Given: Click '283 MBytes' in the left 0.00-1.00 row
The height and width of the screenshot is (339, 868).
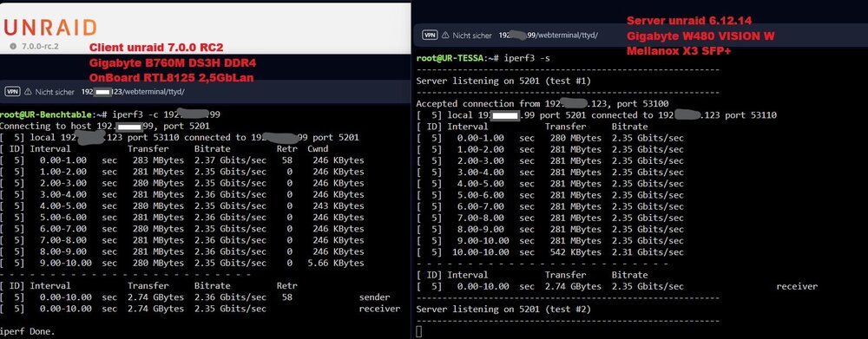Looking at the screenshot, I should point(158,160).
